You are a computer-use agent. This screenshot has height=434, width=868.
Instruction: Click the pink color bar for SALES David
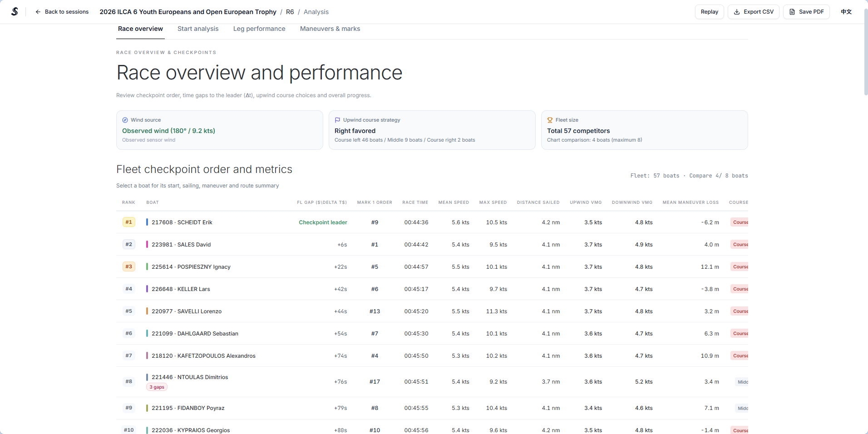coord(147,244)
